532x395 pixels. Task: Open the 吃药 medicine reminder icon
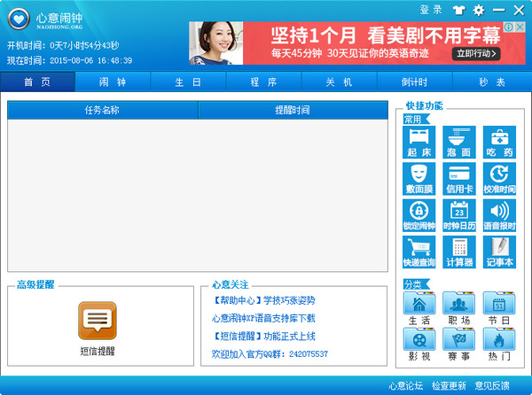click(499, 142)
